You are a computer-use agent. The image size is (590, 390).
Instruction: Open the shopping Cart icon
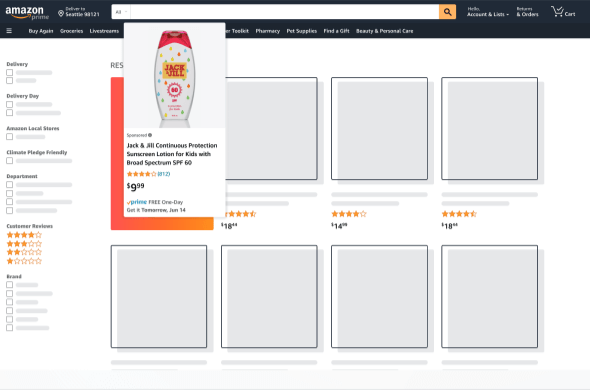click(563, 12)
